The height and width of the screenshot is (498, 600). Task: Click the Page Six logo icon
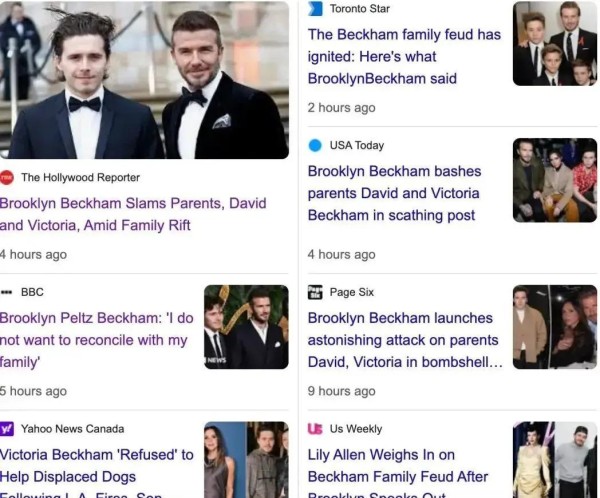click(x=315, y=292)
